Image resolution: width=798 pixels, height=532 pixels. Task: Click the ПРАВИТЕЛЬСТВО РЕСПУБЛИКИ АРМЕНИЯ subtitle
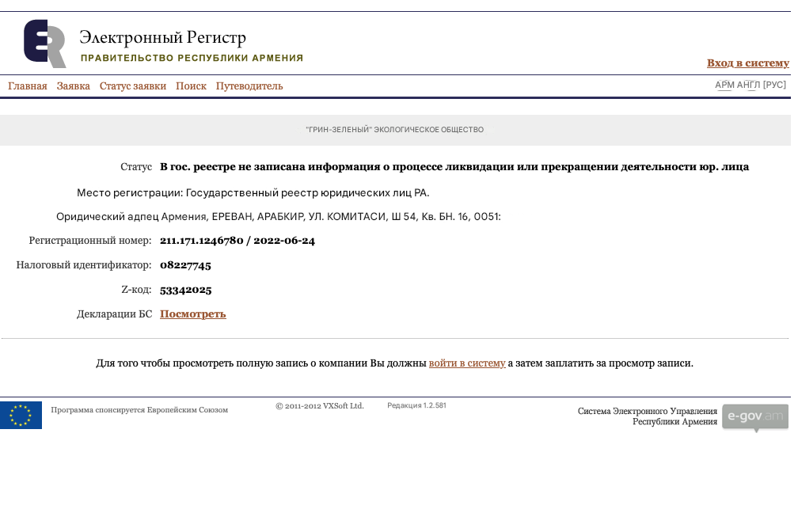(x=192, y=58)
